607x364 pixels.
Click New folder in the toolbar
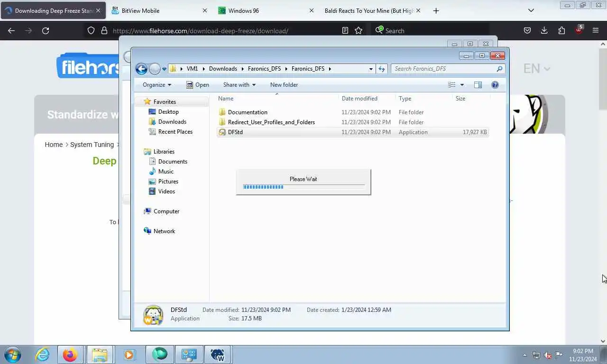point(284,85)
